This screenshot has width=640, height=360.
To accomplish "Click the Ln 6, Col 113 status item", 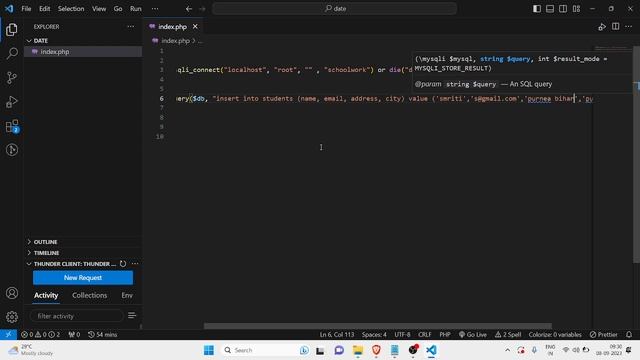I will click(x=337, y=334).
